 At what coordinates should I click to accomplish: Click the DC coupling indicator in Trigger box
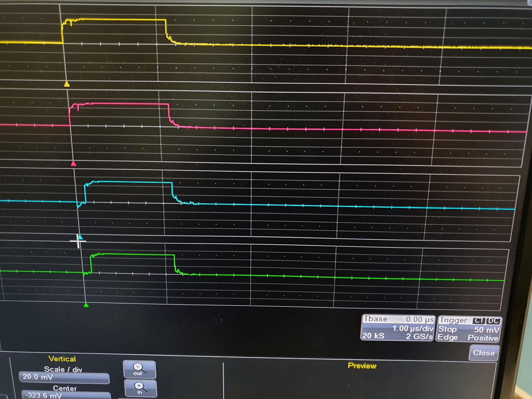(x=494, y=321)
